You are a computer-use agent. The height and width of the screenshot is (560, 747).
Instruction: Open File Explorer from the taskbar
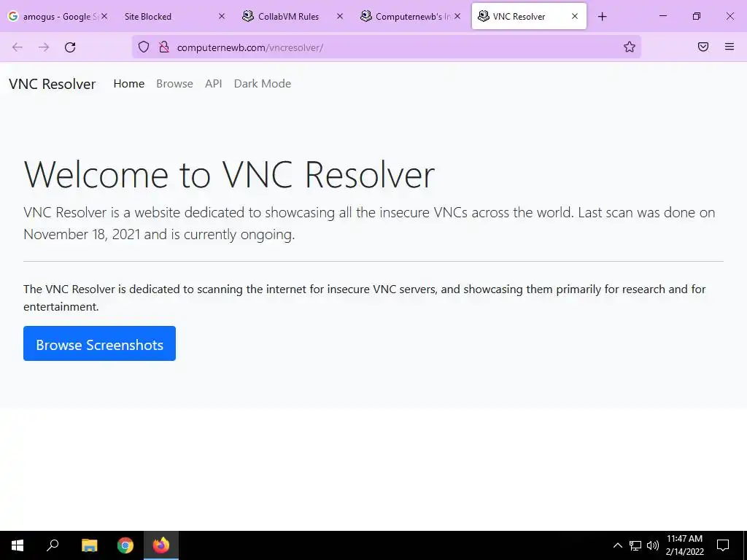point(90,545)
